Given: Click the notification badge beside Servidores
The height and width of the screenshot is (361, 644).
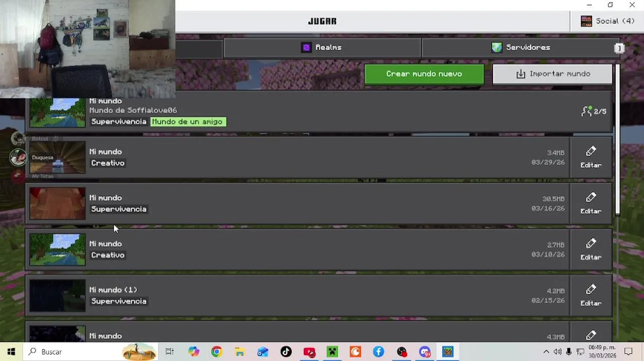Looking at the screenshot, I should (x=619, y=48).
